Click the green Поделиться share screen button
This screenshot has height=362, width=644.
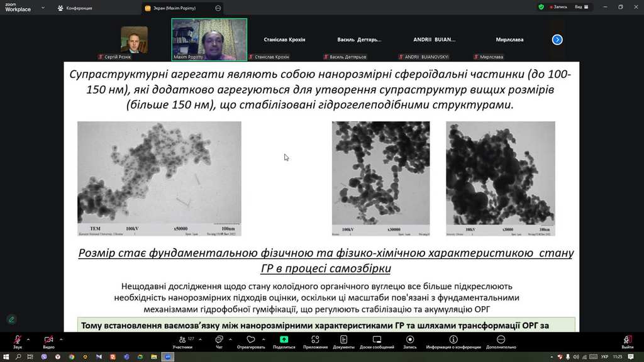tap(284, 340)
